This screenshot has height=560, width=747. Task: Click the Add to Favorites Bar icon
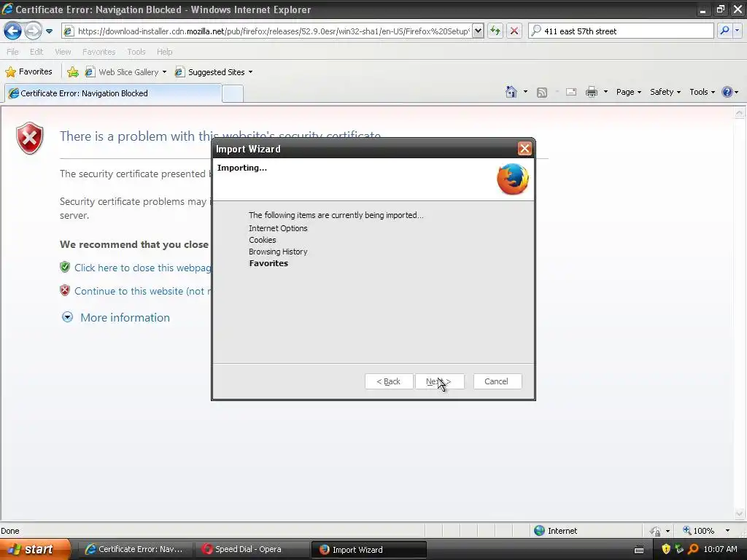(73, 72)
